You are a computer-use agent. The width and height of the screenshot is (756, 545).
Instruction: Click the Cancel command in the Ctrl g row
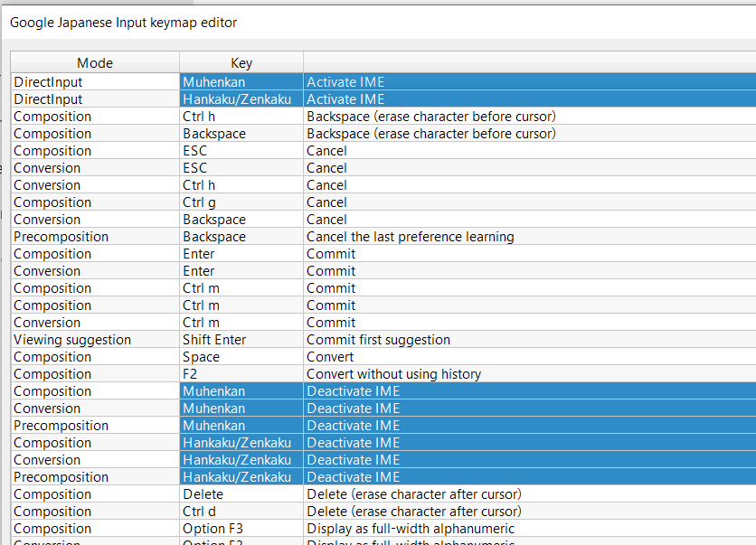[x=530, y=202]
